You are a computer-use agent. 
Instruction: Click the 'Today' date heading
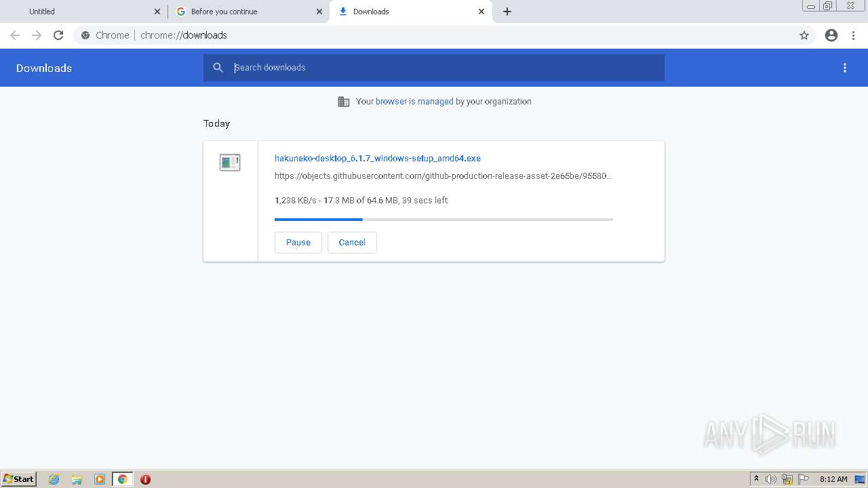coord(217,123)
